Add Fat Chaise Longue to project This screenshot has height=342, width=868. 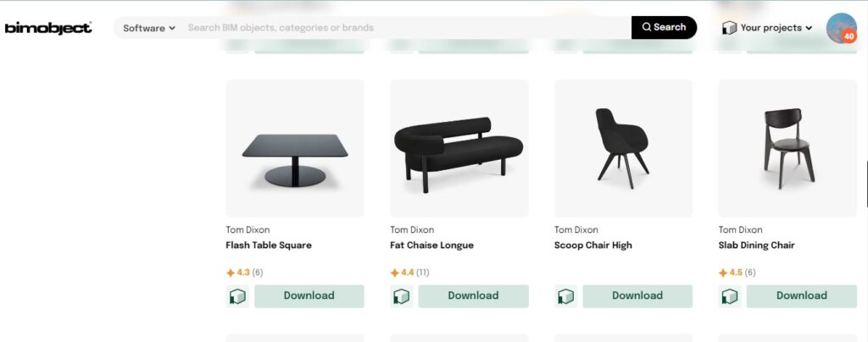coord(402,296)
